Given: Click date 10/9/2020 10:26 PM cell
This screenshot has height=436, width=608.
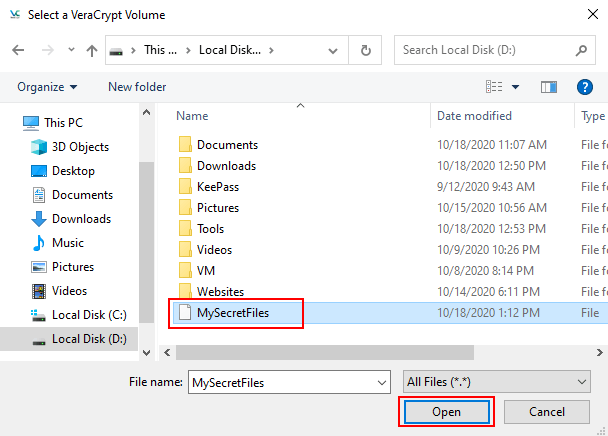Looking at the screenshot, I should coord(488,249).
